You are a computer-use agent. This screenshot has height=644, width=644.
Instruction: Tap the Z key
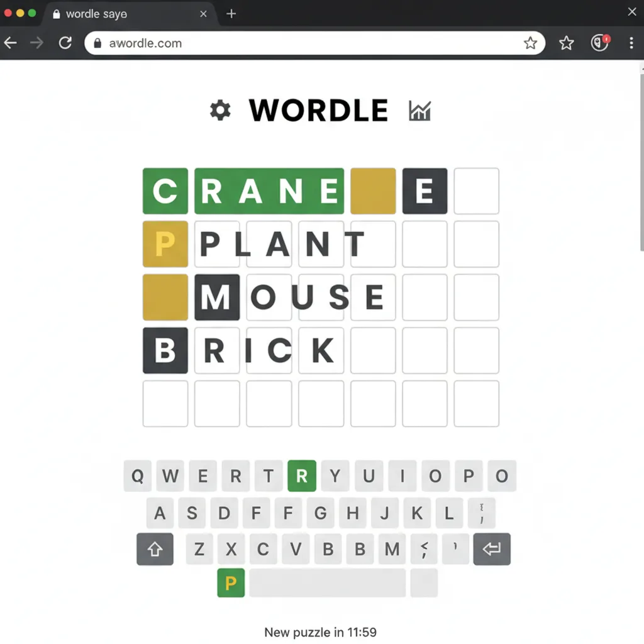199,549
